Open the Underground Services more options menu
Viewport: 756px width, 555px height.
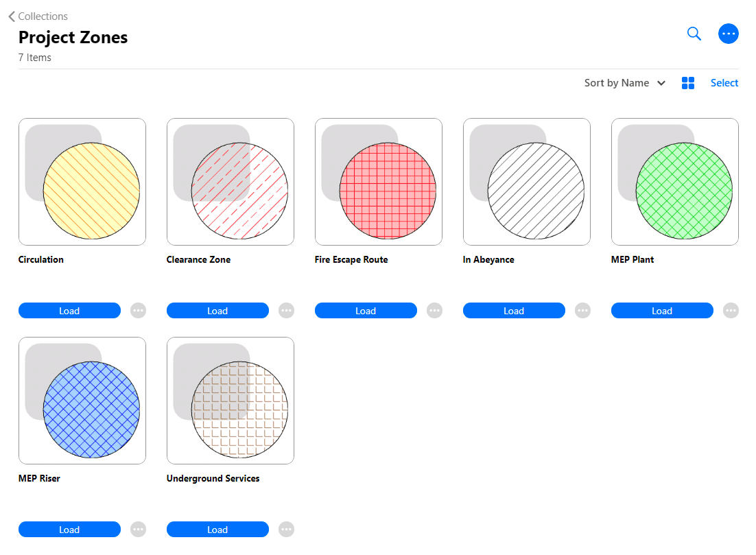(x=286, y=529)
